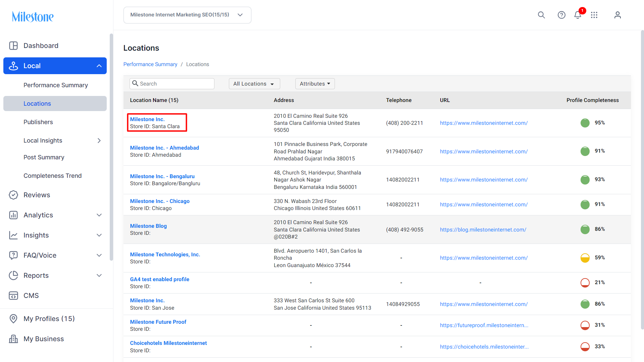Click the Local section icon

click(13, 66)
